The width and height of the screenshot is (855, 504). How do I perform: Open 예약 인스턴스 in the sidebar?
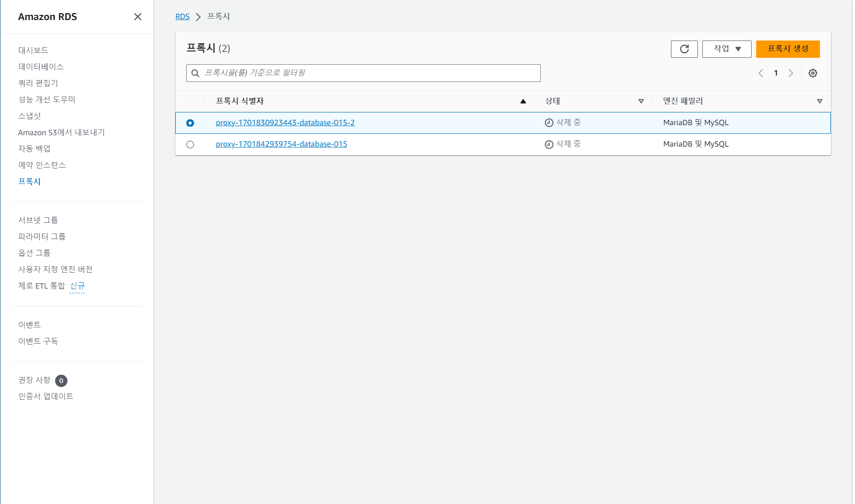click(x=42, y=165)
